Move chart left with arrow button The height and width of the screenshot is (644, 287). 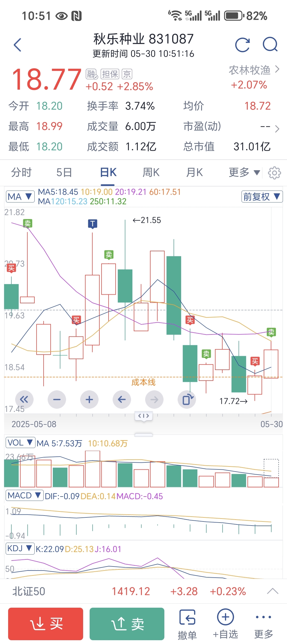[122, 400]
